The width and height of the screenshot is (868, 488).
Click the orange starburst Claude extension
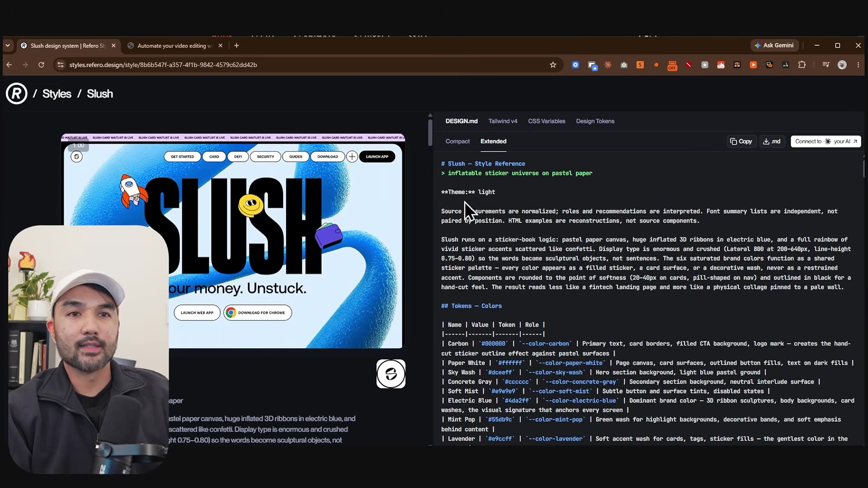click(x=608, y=65)
